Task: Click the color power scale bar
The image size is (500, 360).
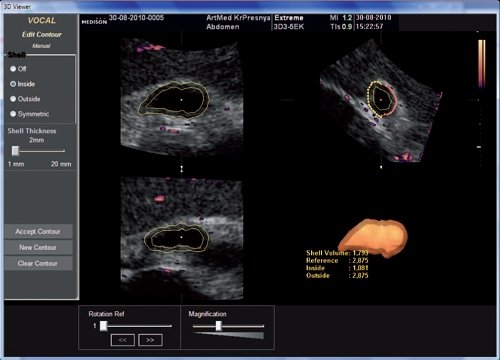Action: pos(482,64)
